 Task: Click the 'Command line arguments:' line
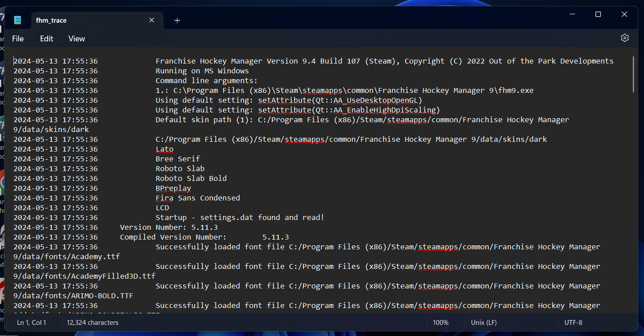207,80
